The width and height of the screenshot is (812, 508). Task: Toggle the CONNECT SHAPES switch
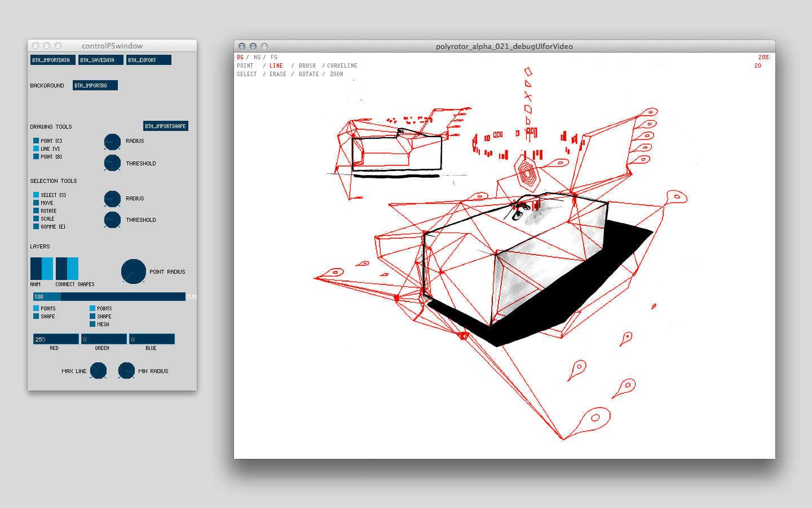point(67,269)
